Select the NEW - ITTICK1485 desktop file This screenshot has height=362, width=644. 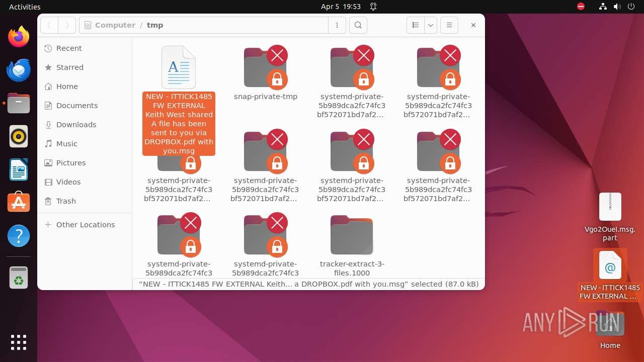(610, 265)
